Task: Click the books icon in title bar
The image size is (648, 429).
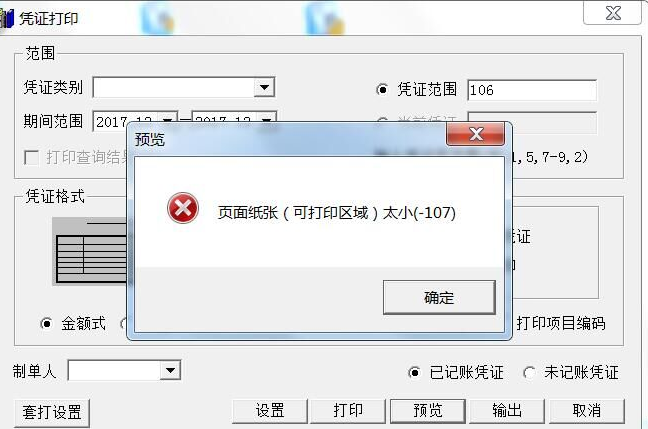Action: 7,19
